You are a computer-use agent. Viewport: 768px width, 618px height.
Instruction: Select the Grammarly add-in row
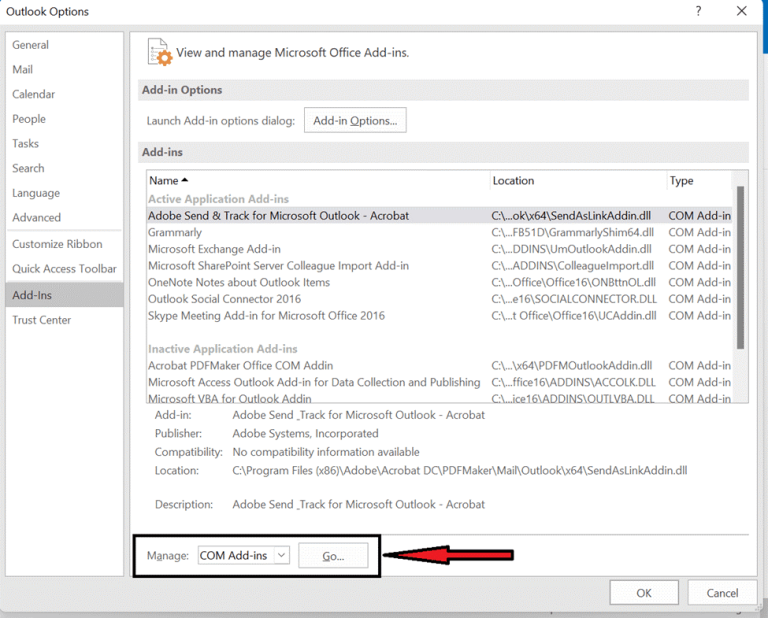coord(175,233)
